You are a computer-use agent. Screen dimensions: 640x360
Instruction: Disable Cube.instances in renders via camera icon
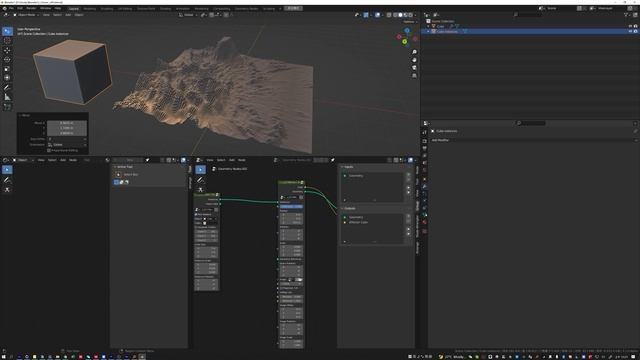coord(635,31)
